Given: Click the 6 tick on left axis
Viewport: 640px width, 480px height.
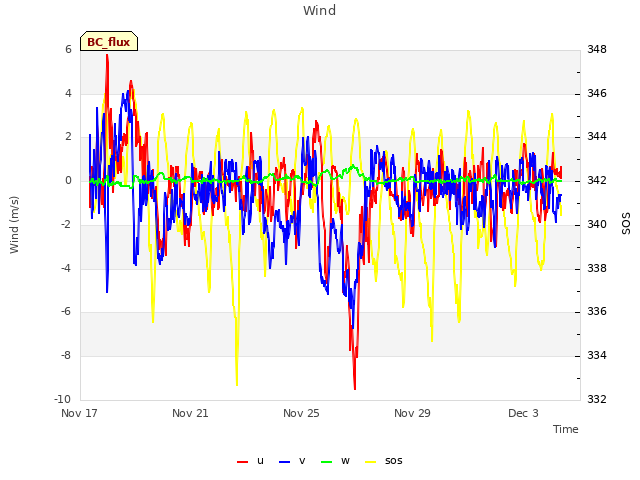Looking at the screenshot, I should 68,49.
